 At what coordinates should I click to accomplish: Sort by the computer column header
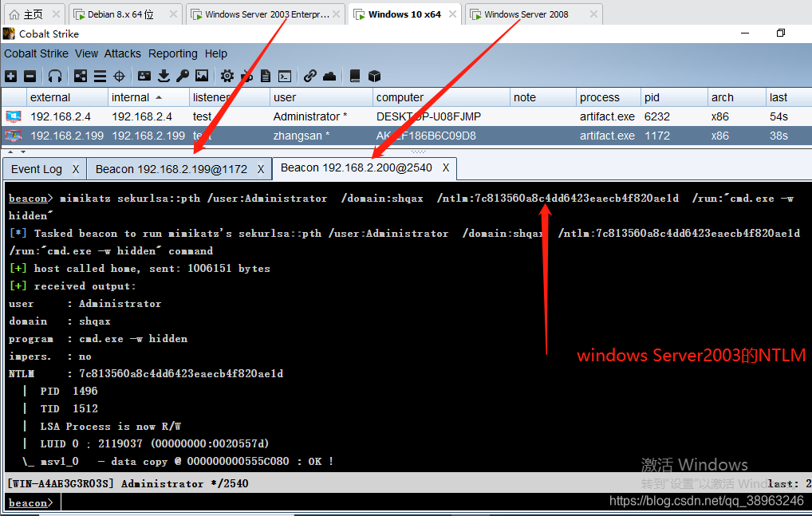tap(441, 97)
